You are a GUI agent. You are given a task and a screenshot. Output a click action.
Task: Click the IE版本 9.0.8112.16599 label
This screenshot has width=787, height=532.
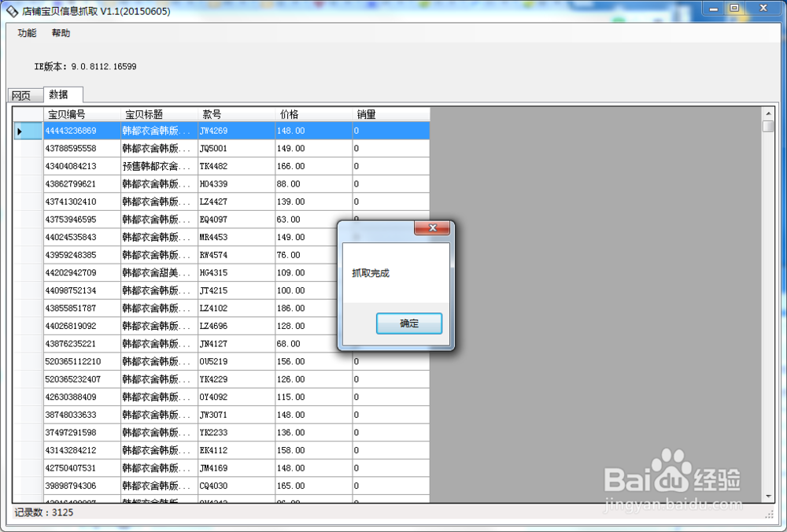[x=85, y=67]
